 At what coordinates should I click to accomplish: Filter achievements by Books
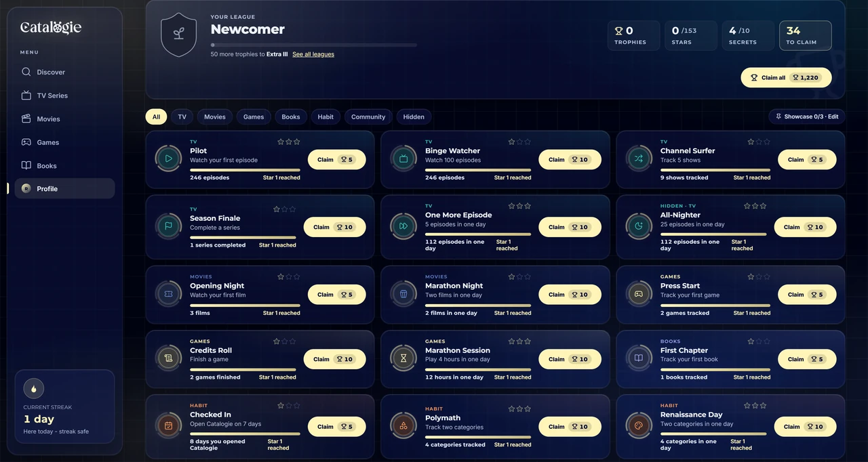coord(291,117)
